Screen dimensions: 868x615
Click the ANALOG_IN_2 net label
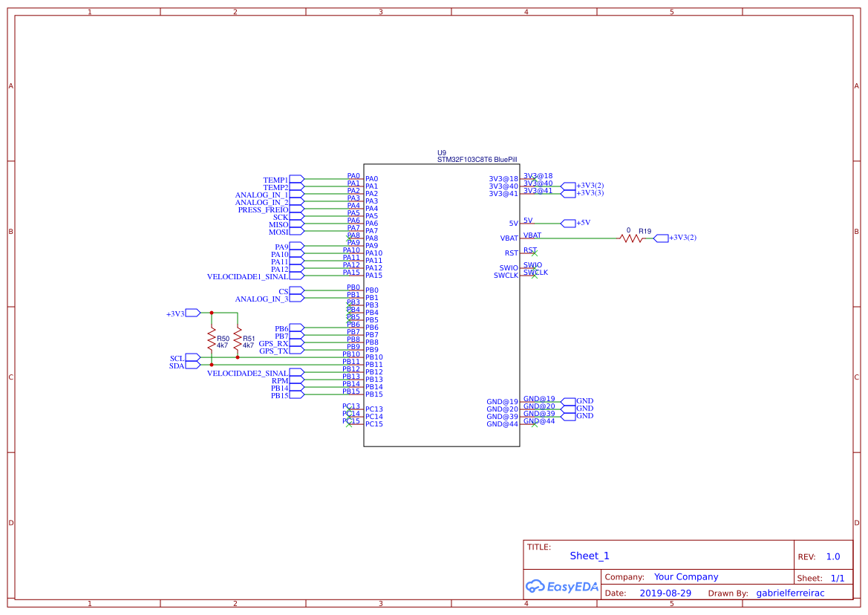(262, 203)
